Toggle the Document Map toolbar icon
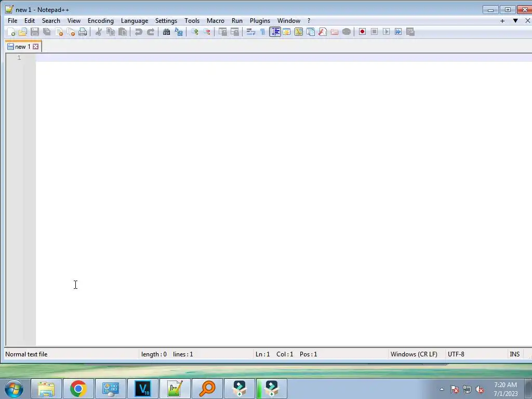This screenshot has width=532, height=399. [x=299, y=32]
